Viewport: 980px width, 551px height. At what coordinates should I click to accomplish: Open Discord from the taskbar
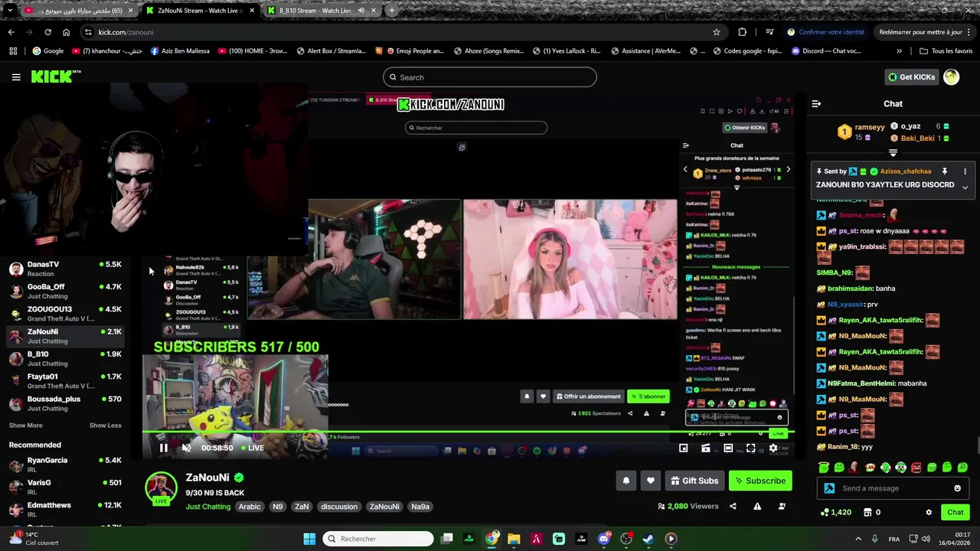point(603,539)
